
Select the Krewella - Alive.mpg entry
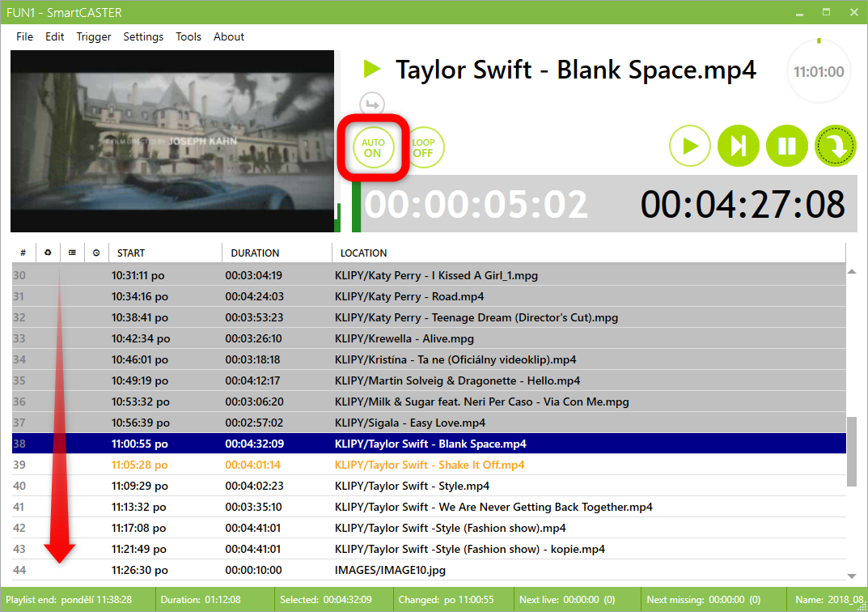pos(429,338)
